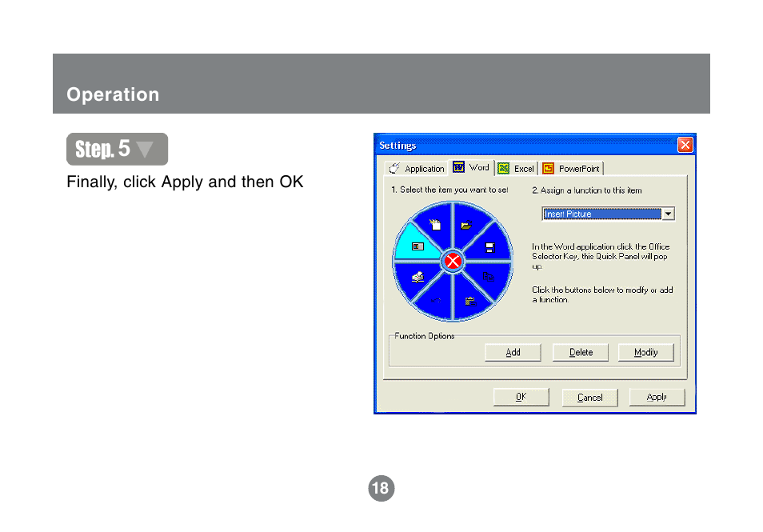Click the red X wheel center
The image size is (763, 532).
pos(453,262)
